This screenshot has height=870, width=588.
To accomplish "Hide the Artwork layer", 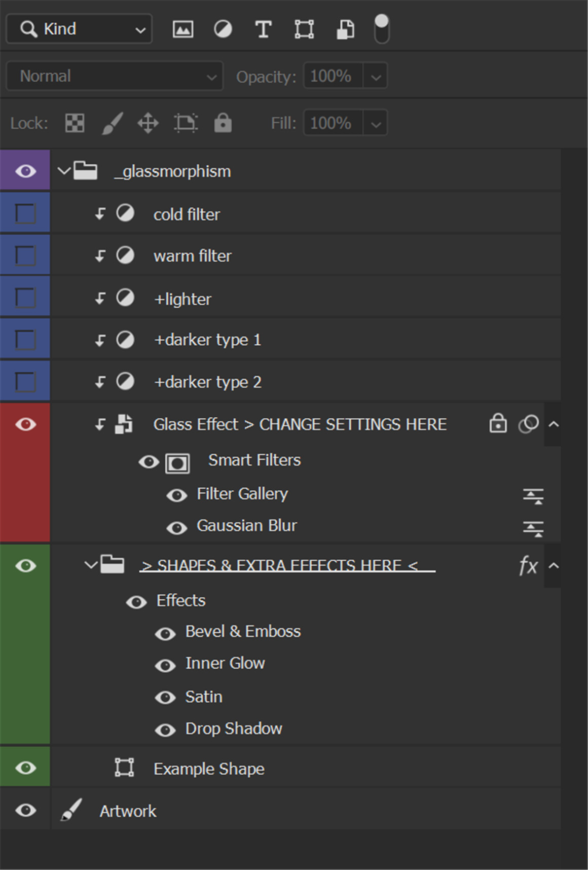I will [25, 810].
